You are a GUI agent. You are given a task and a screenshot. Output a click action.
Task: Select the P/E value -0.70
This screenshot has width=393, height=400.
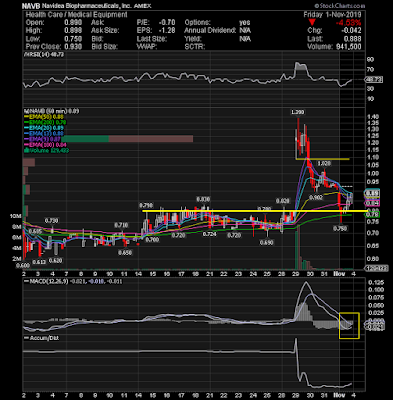click(x=167, y=23)
